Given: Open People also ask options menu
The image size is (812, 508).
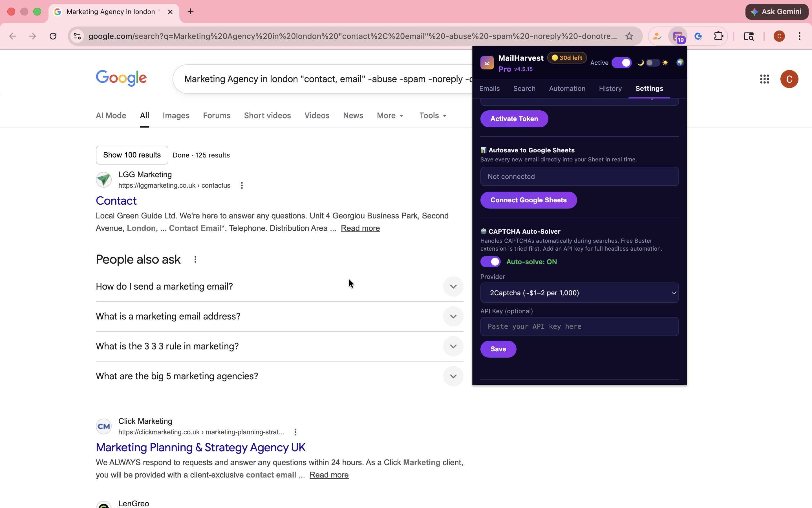Looking at the screenshot, I should click(x=195, y=259).
